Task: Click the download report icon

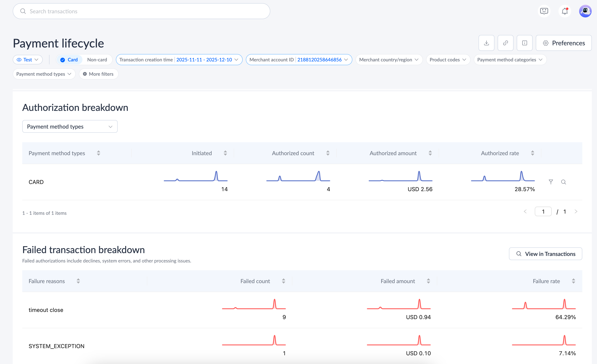Action: tap(486, 43)
